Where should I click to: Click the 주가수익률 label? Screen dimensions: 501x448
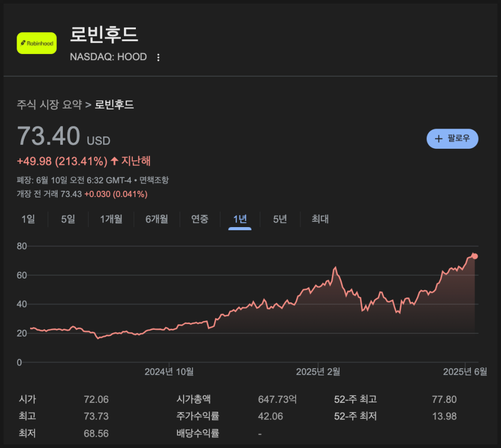pos(198,416)
